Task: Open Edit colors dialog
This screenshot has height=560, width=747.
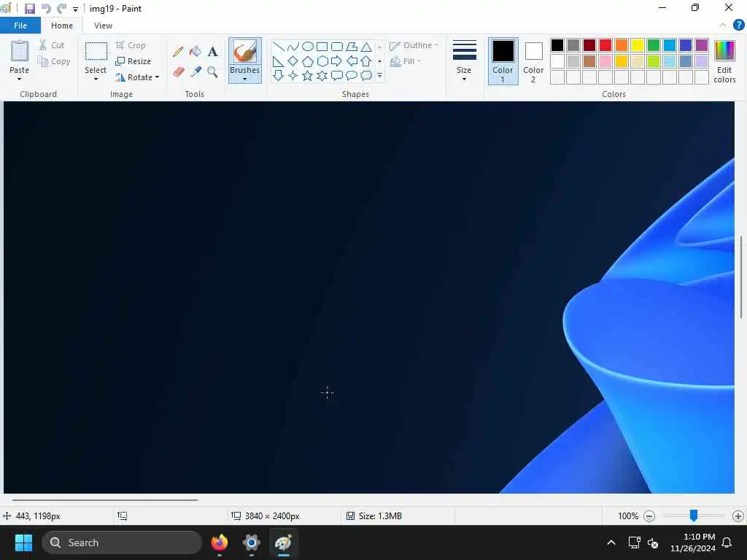Action: pos(724,61)
